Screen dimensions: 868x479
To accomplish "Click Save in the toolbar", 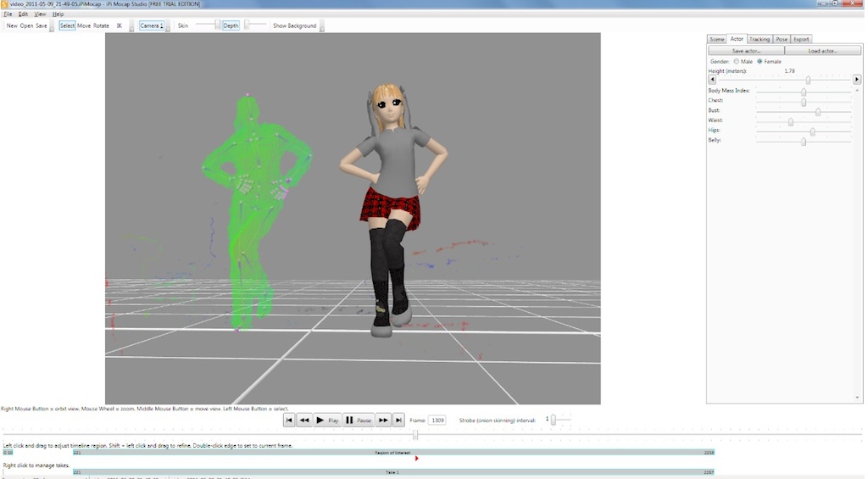I will tap(42, 25).
